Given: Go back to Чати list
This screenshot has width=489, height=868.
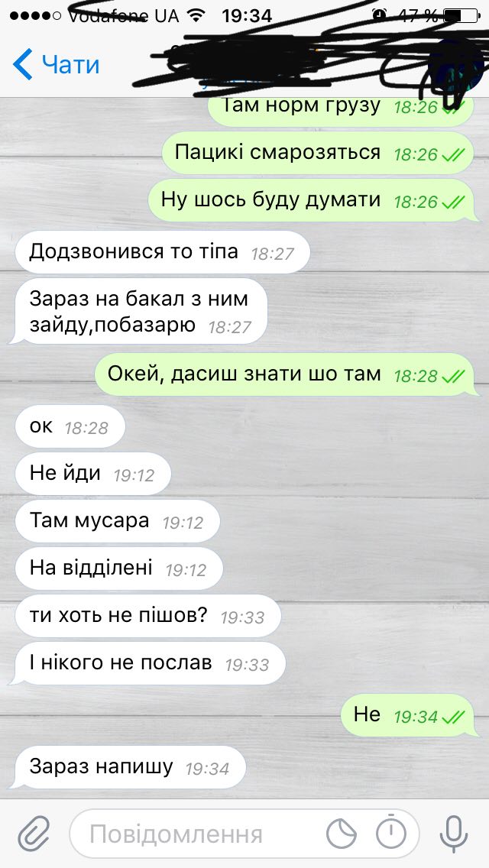Looking at the screenshot, I should (57, 64).
